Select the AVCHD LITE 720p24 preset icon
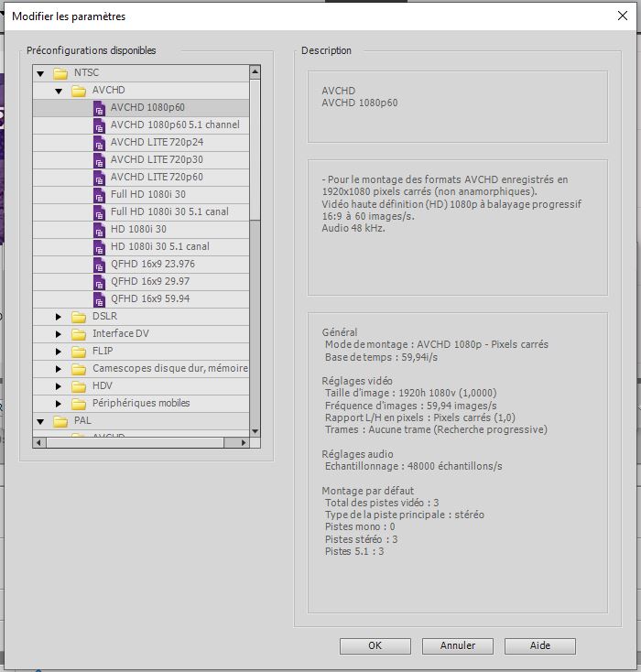The height and width of the screenshot is (672, 641). tap(100, 143)
